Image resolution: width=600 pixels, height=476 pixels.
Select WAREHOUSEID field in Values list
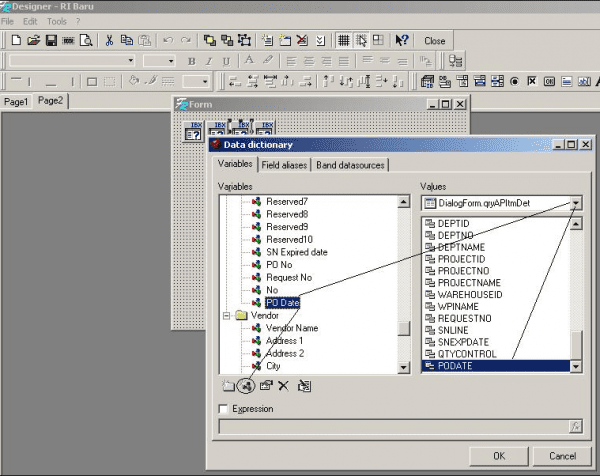[x=470, y=295]
